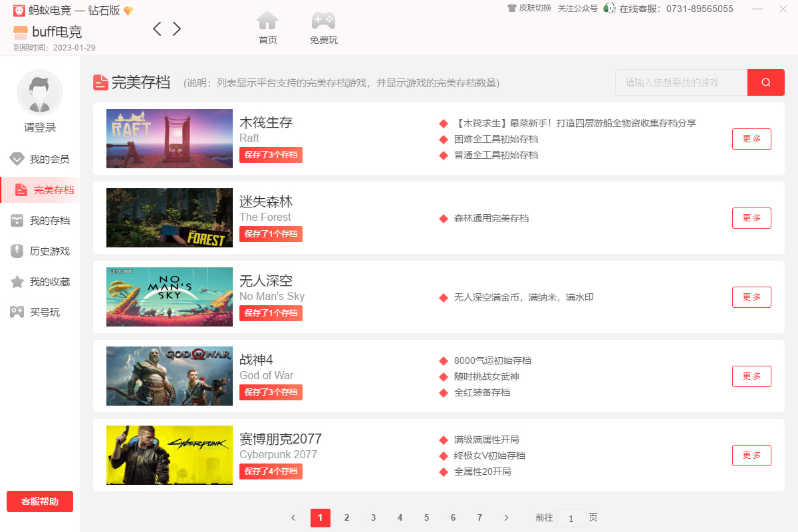Viewport: 798px width, 532px height.
Task: Open save 无人深空满金币，满纳米，满水印
Action: pyautogui.click(x=524, y=297)
